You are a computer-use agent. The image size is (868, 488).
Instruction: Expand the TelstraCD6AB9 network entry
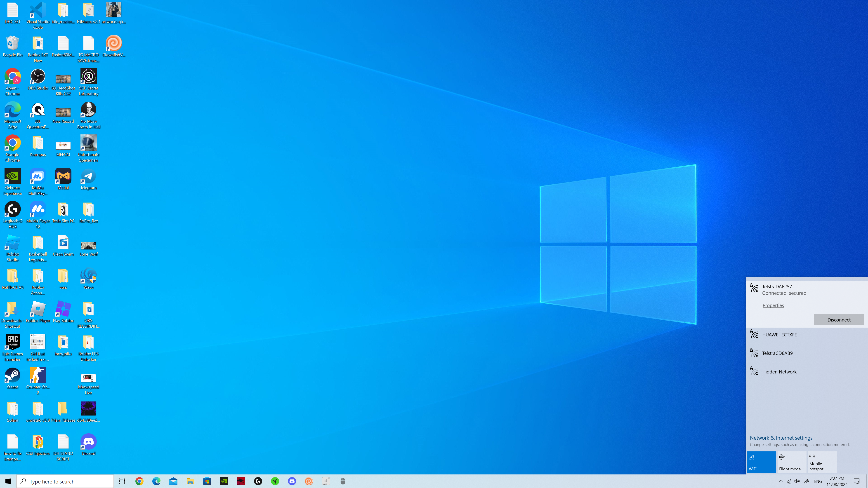click(805, 353)
